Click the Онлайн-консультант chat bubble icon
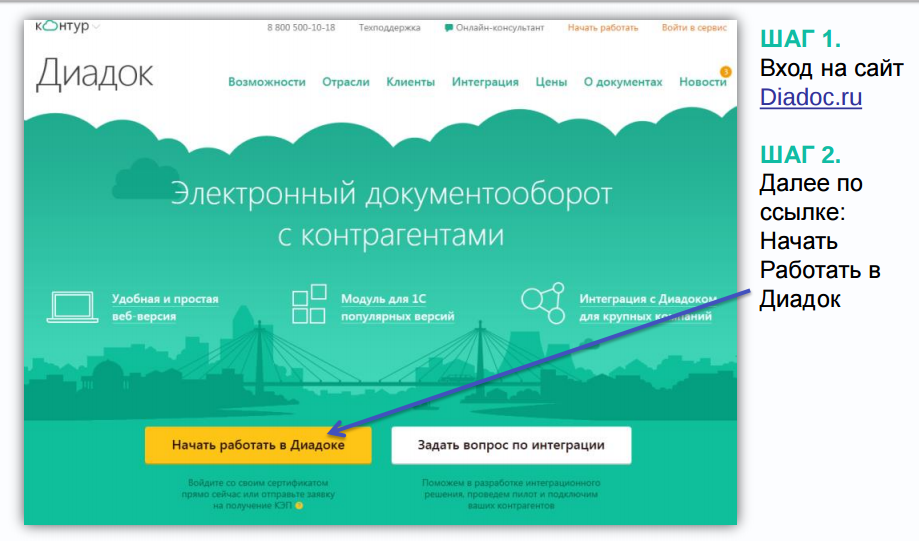This screenshot has width=919, height=541. point(448,28)
